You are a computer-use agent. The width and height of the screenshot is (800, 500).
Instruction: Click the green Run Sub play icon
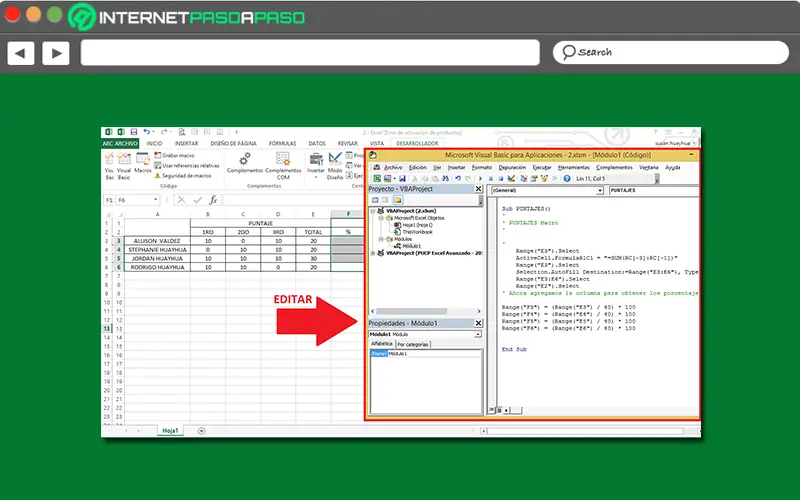coord(480,179)
